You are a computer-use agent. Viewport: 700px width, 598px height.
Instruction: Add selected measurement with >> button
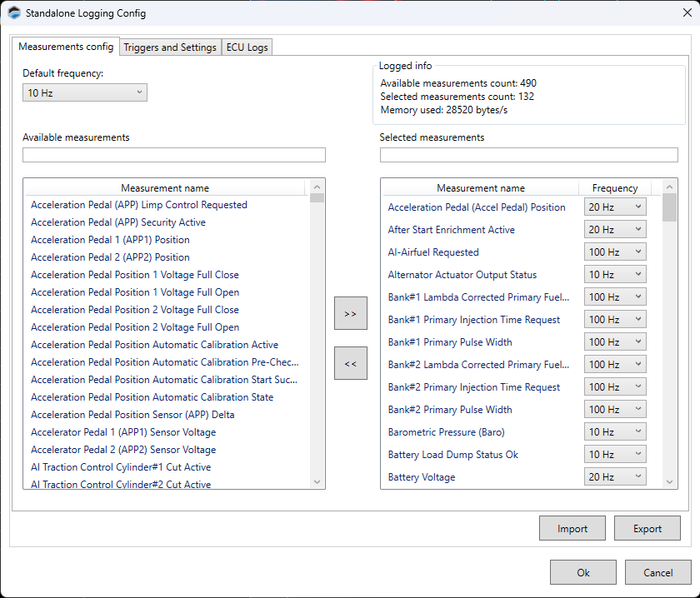click(x=350, y=313)
